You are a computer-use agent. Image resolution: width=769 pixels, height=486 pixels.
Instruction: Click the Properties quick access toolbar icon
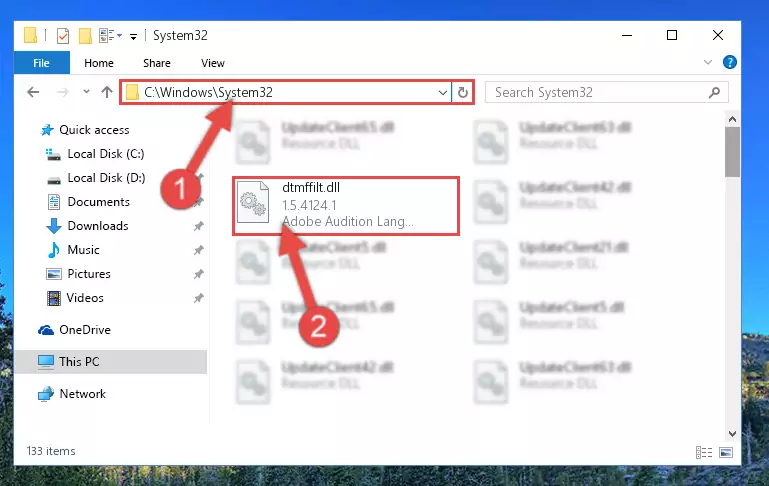63,36
